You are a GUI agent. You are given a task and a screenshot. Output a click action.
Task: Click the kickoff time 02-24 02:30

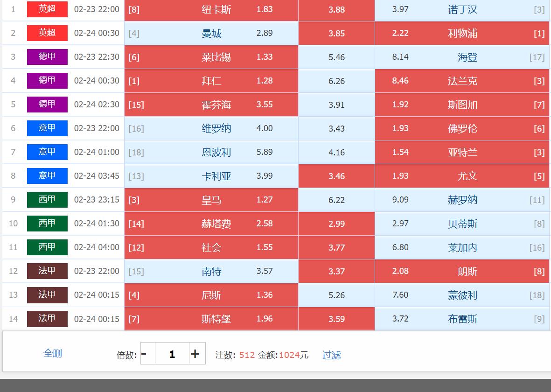point(97,105)
